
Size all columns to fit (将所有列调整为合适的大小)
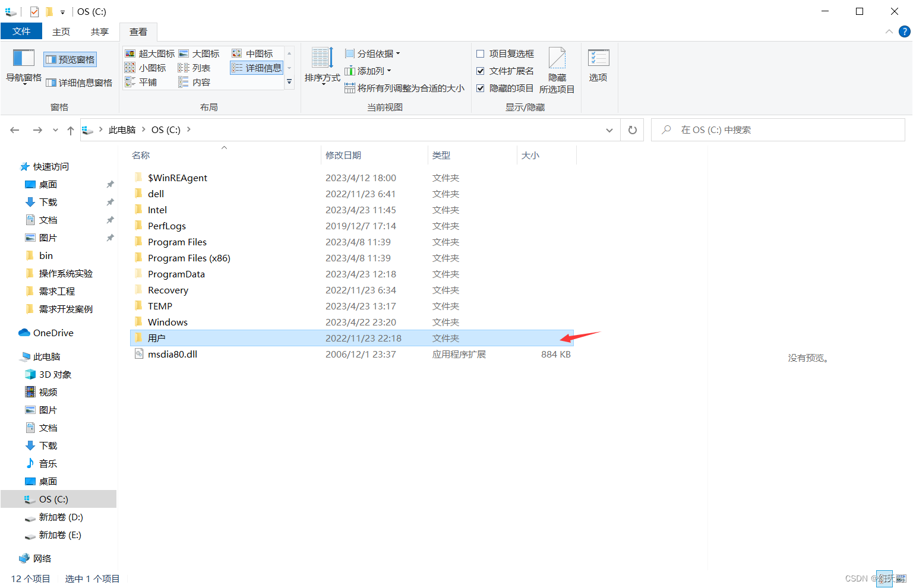[405, 88]
